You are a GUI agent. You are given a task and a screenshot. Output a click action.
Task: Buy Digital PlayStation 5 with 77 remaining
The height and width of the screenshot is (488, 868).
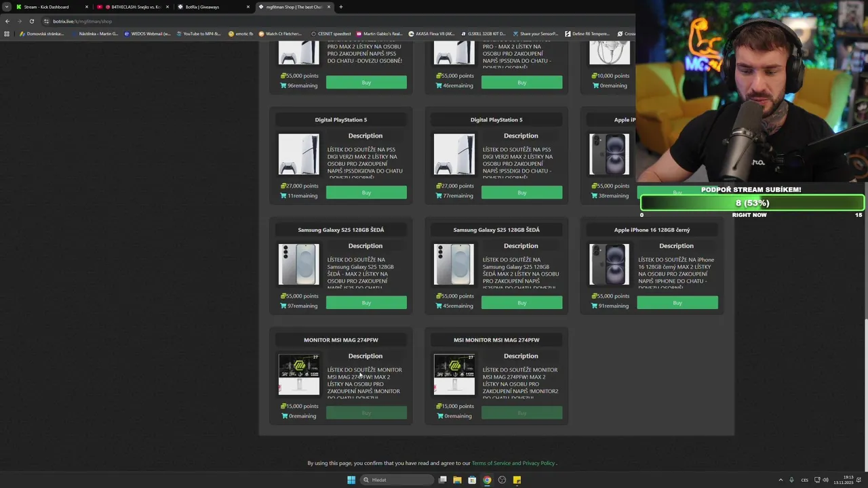pos(521,192)
